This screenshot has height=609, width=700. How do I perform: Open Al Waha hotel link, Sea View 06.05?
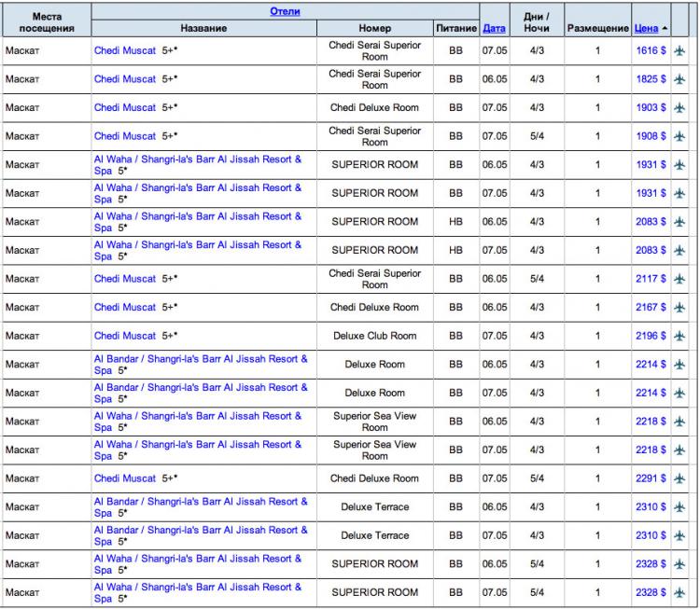coord(198,422)
